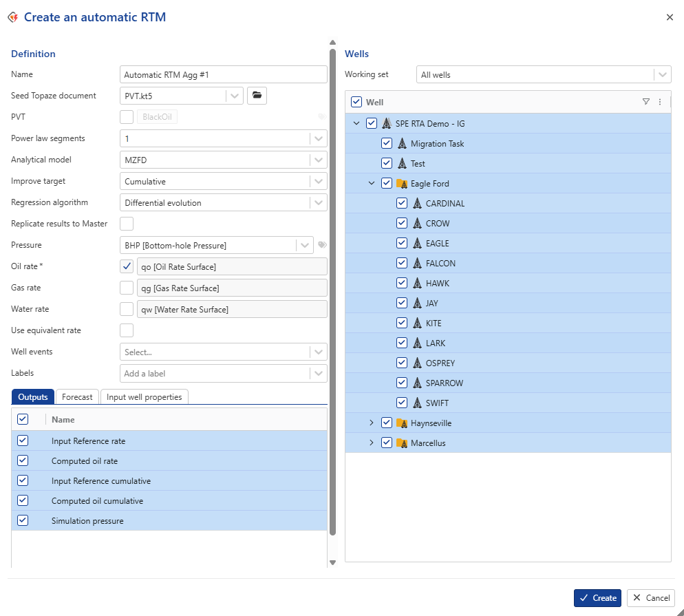
Task: Click the Marcellus folder icon
Action: 402,443
